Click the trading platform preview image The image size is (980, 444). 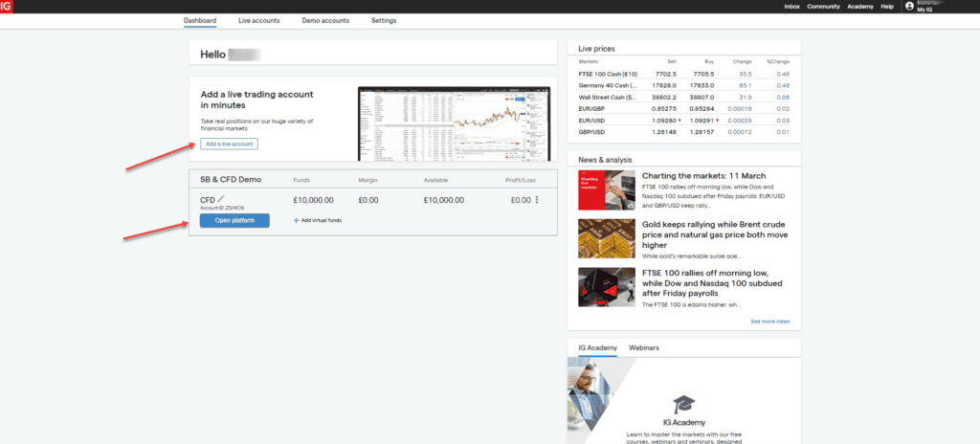455,123
